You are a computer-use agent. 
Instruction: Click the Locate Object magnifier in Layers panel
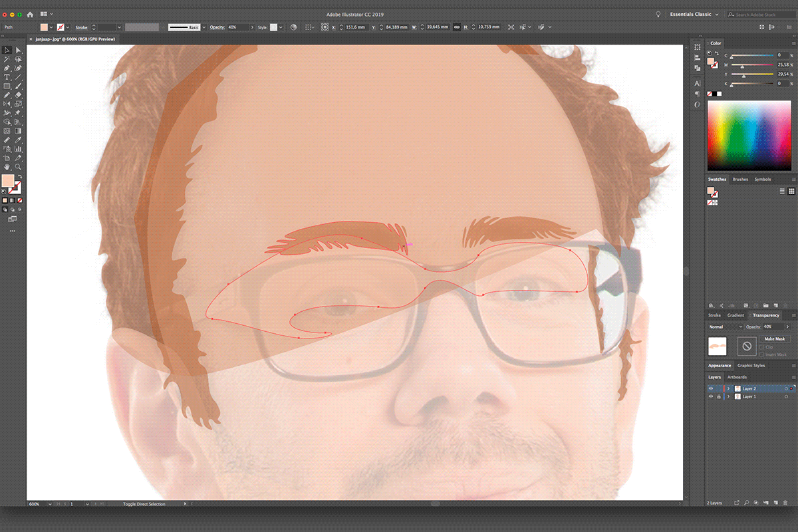tap(747, 503)
